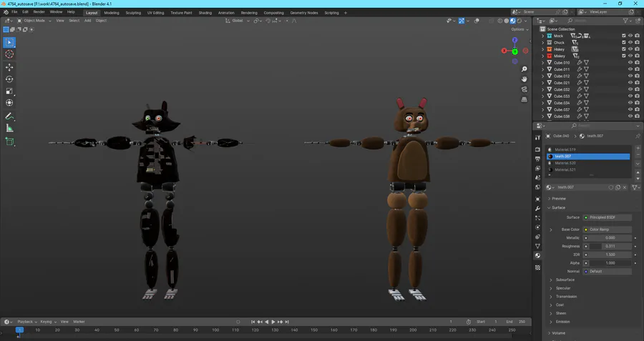The width and height of the screenshot is (644, 341).
Task: Select the Measure tool
Action: pos(9,129)
